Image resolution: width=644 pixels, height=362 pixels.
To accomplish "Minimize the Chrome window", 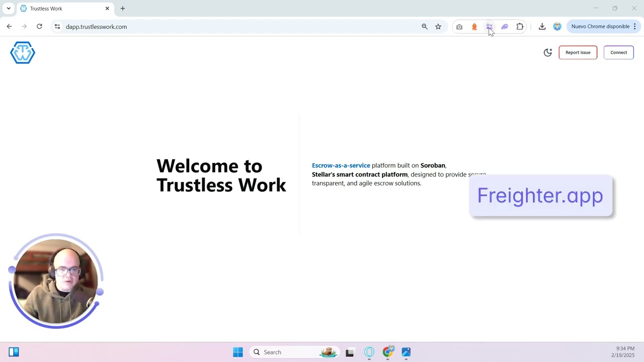I will (596, 9).
